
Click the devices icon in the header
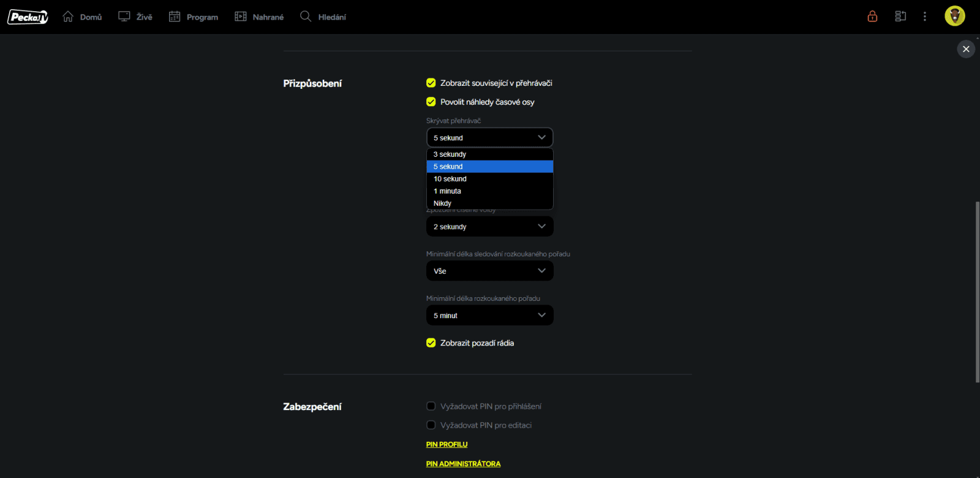point(900,17)
